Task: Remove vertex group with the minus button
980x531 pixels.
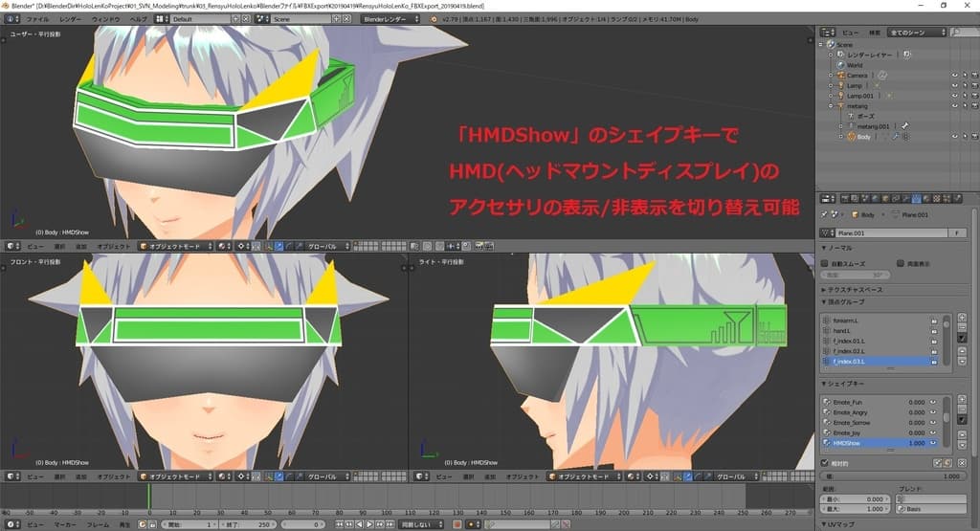Action: (962, 327)
